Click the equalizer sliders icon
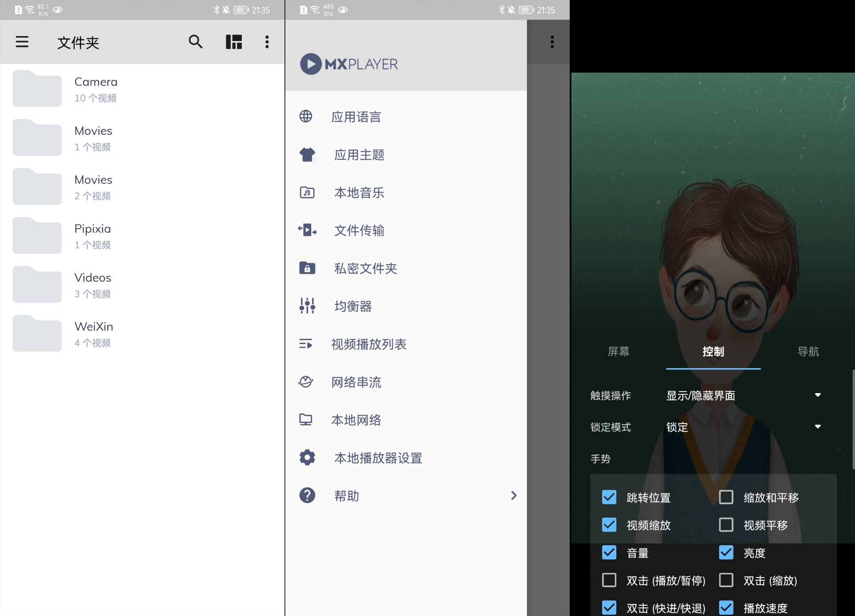Image resolution: width=855 pixels, height=616 pixels. pyautogui.click(x=307, y=306)
